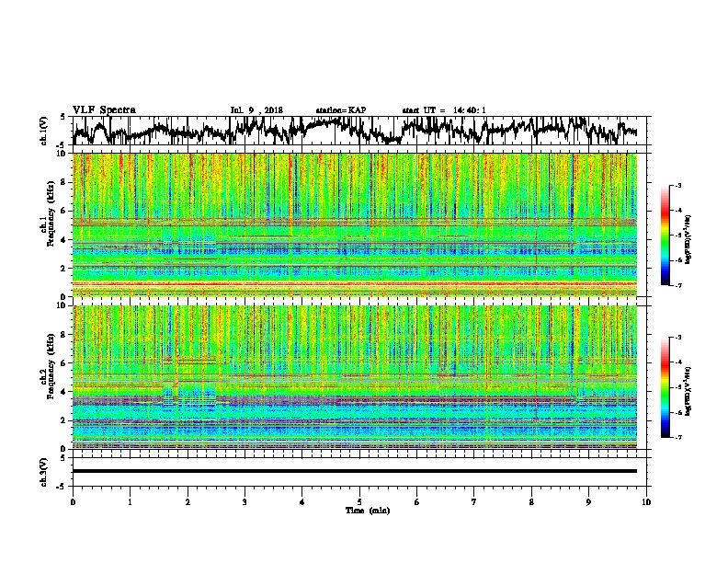The width and height of the screenshot is (728, 563).
Task: Click time tick label "4" on x-axis
Action: 302,502
